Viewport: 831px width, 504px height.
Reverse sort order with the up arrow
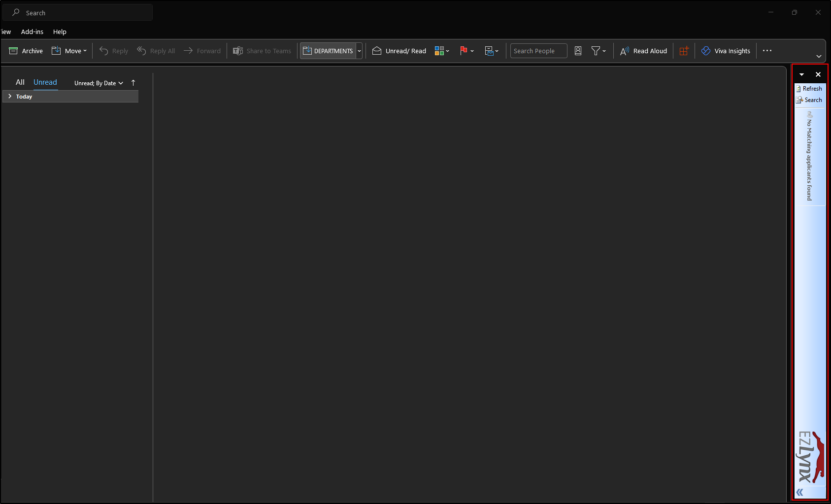[x=133, y=83]
